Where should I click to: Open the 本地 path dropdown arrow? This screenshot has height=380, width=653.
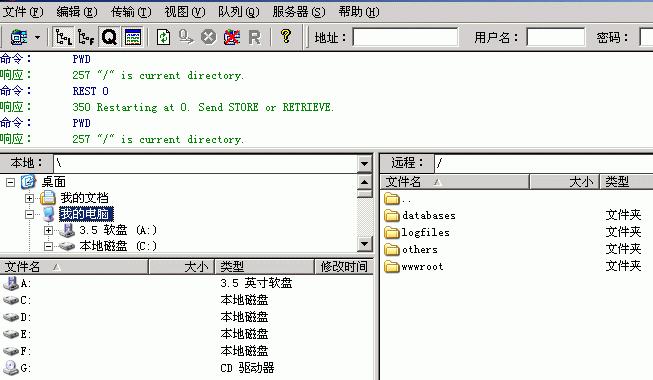pyautogui.click(x=364, y=163)
